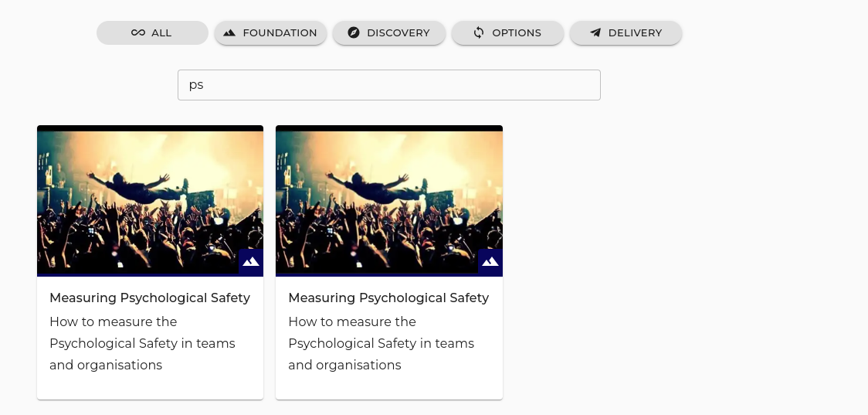Click the second card's description text

[x=381, y=343]
